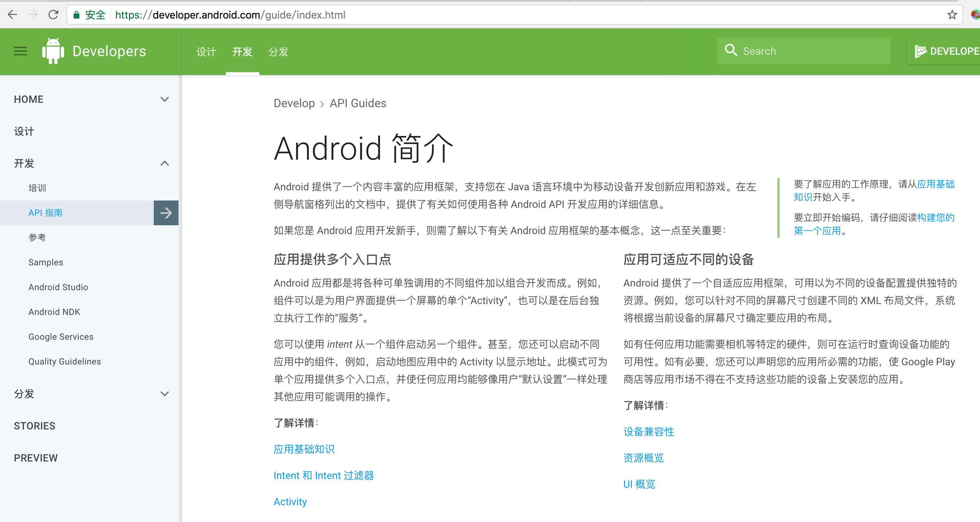The image size is (980, 522).
Task: Open the hamburger navigation menu
Action: coord(20,51)
